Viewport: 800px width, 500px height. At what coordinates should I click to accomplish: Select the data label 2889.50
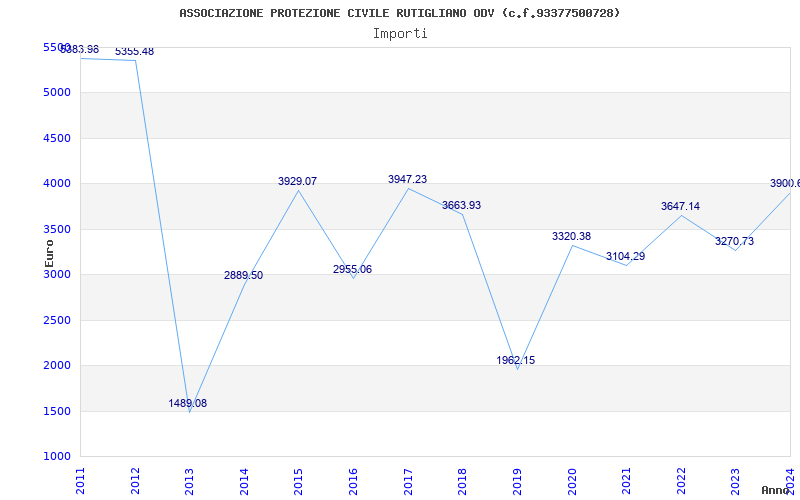(243, 276)
